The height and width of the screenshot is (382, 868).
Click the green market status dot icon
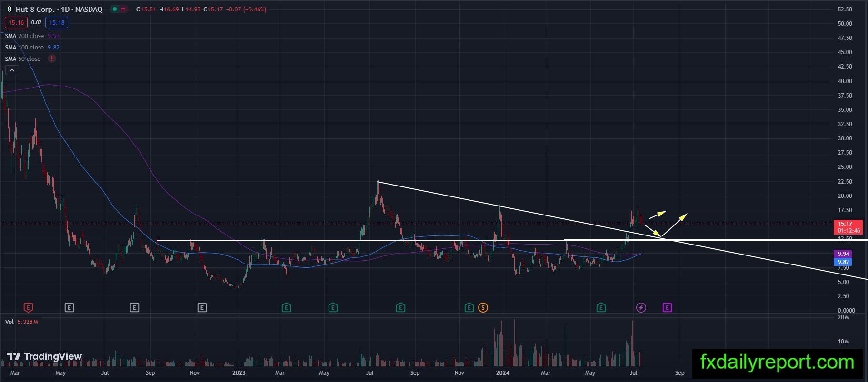point(114,9)
